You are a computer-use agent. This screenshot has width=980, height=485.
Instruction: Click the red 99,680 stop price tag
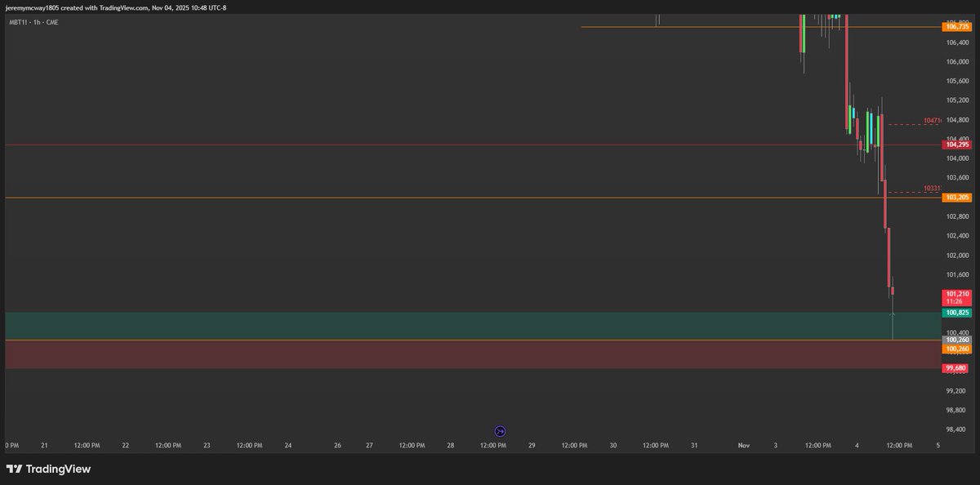coord(956,368)
